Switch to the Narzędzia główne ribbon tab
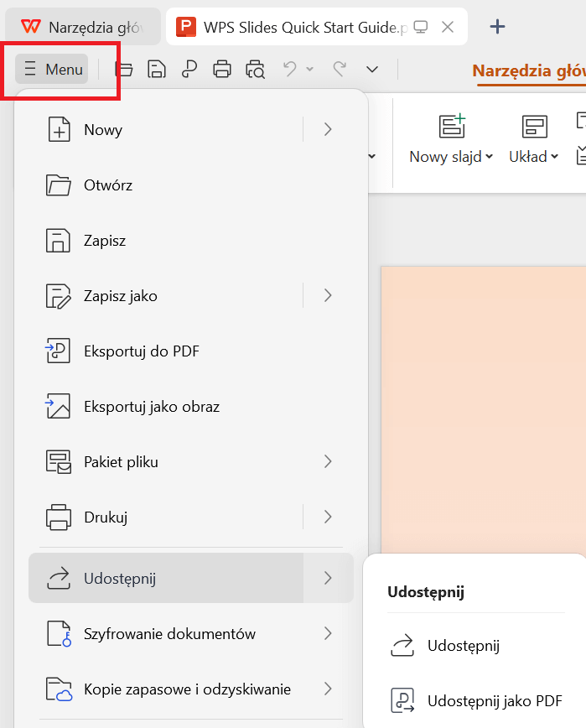 coord(529,71)
